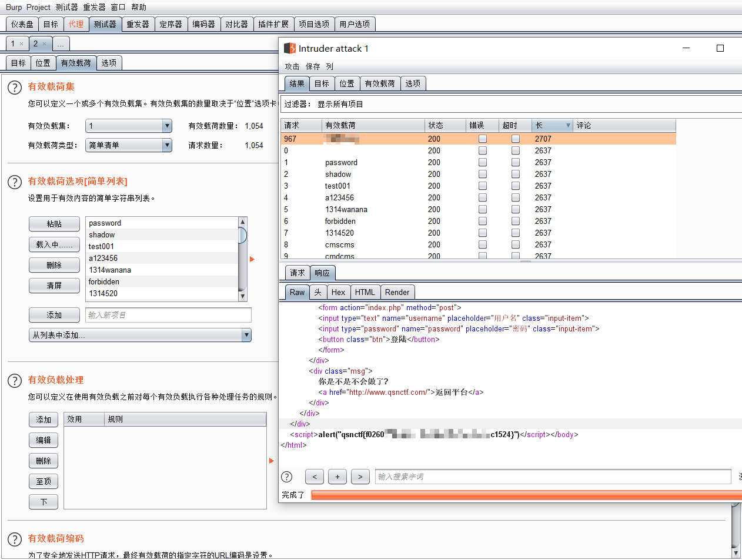Open the attack menu in Intruder attack window

[292, 66]
